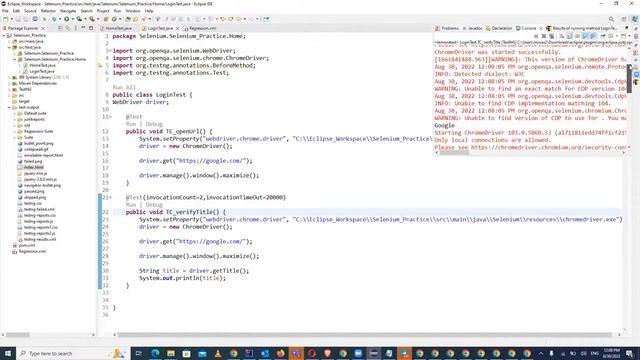Minimize the Package Explorer view

(x=83, y=28)
